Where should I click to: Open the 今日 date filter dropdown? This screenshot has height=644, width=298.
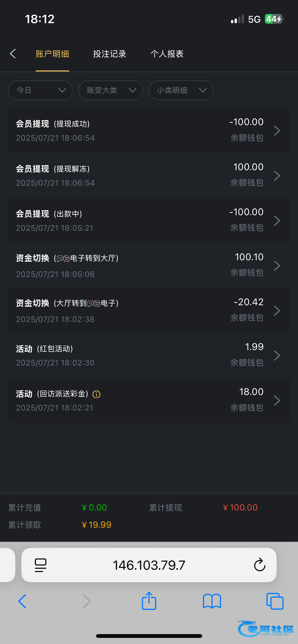[40, 90]
